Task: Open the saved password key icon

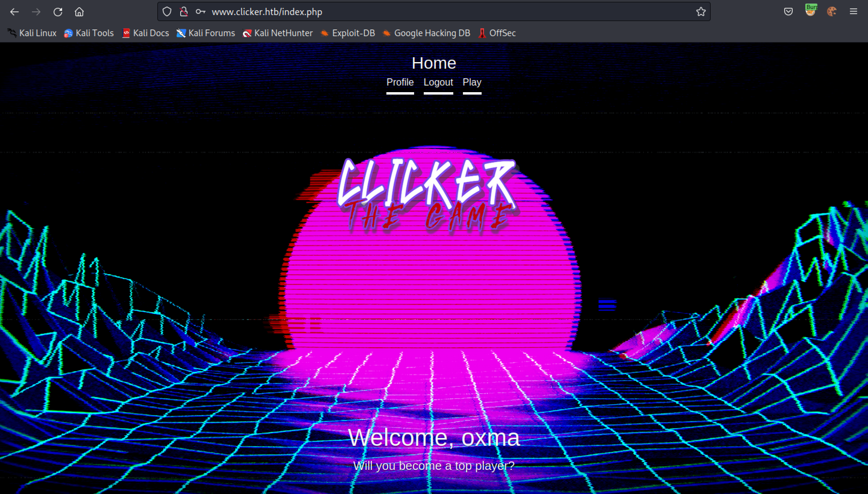Action: [x=201, y=12]
